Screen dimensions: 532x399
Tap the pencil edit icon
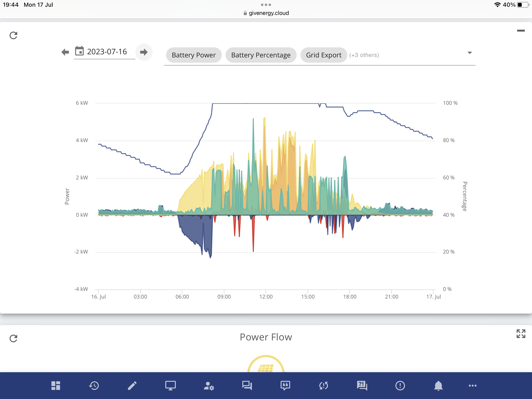tap(132, 386)
